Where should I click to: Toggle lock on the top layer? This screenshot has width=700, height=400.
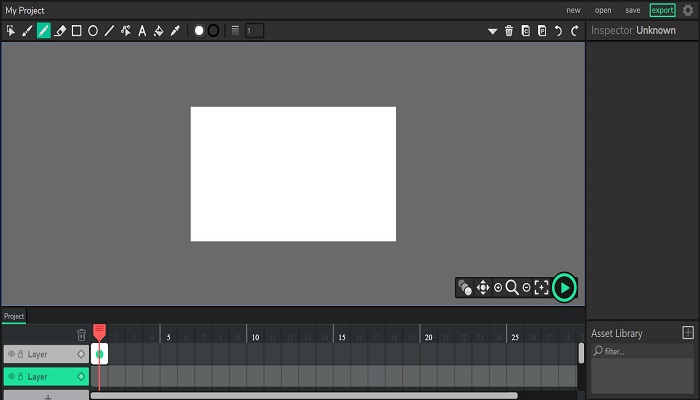tap(20, 354)
